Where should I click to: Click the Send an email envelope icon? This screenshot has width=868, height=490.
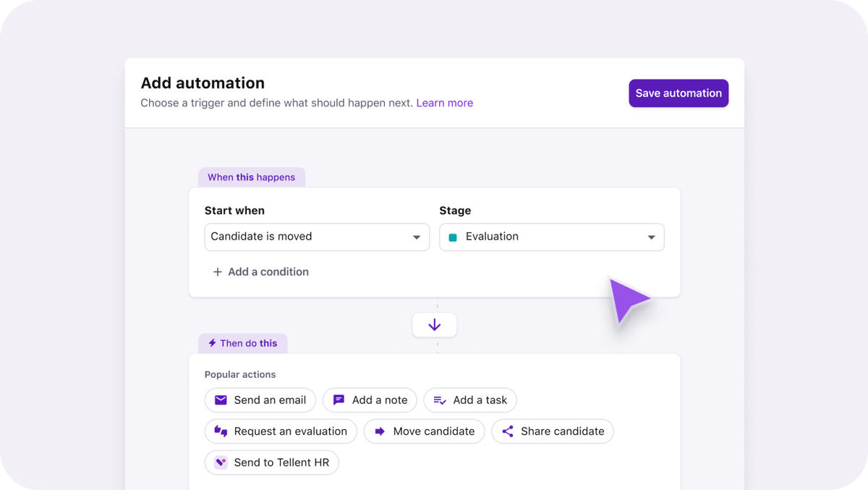point(220,400)
